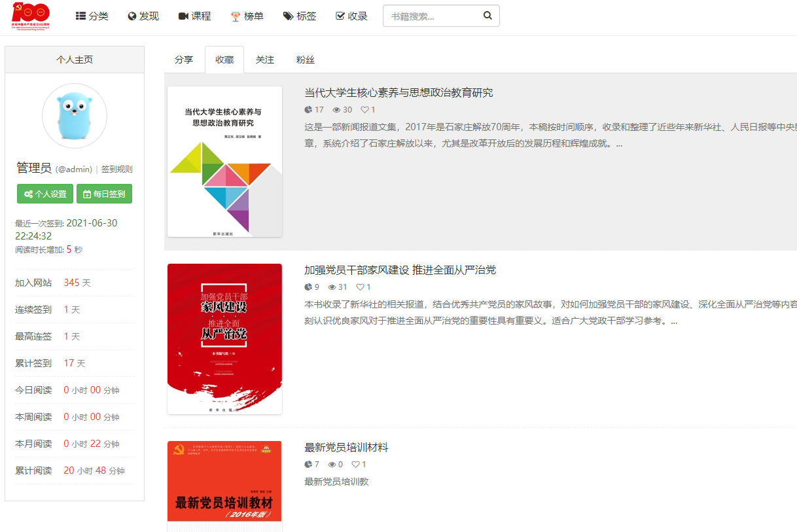Open the 收录 submissions page
This screenshot has height=532, width=797.
(x=351, y=16)
